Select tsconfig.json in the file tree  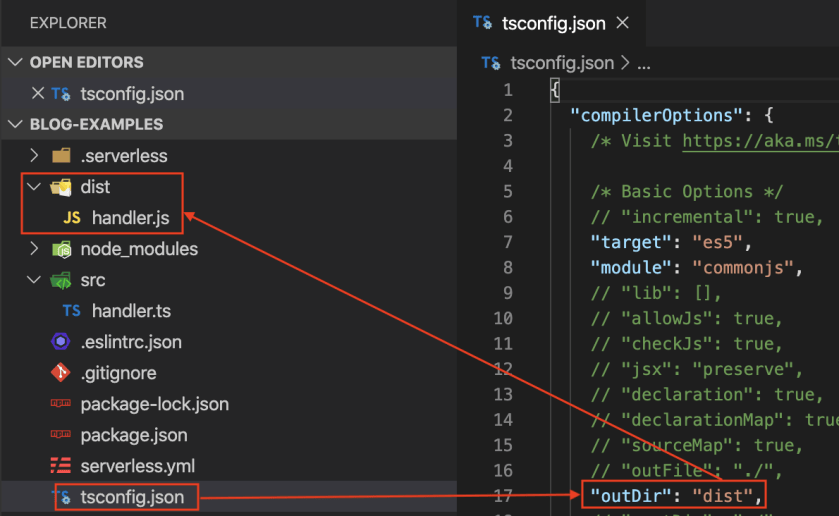(132, 497)
